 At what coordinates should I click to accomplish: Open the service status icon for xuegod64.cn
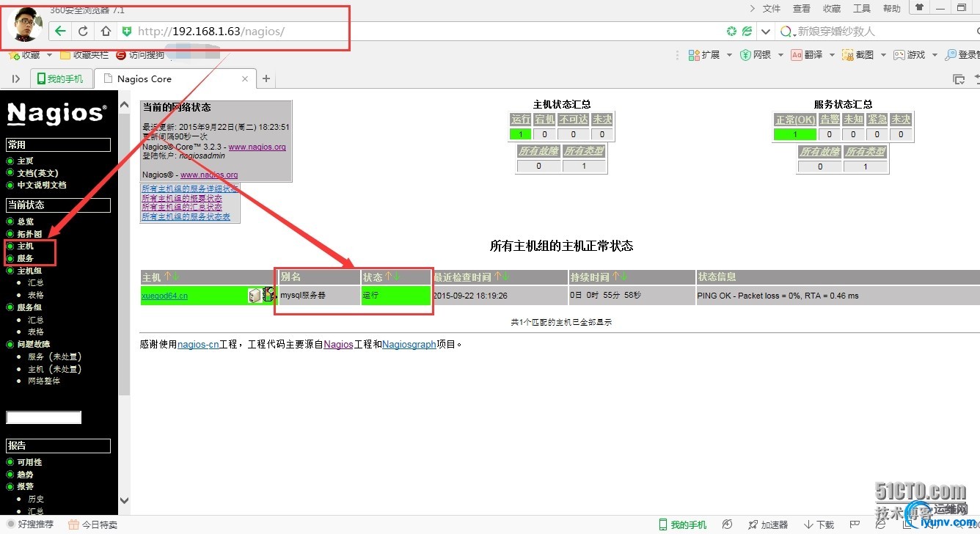click(269, 295)
